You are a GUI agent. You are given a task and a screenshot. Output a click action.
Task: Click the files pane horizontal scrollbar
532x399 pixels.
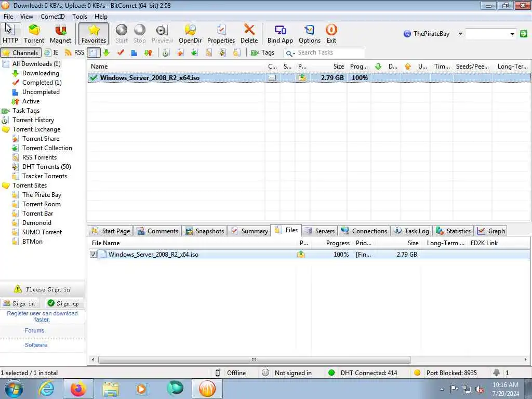tap(254, 360)
